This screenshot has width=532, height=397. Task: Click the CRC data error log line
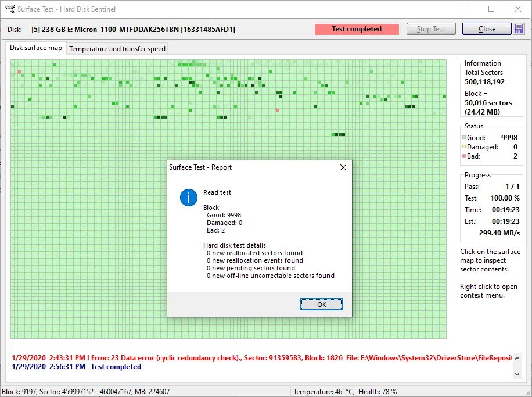tap(261, 357)
